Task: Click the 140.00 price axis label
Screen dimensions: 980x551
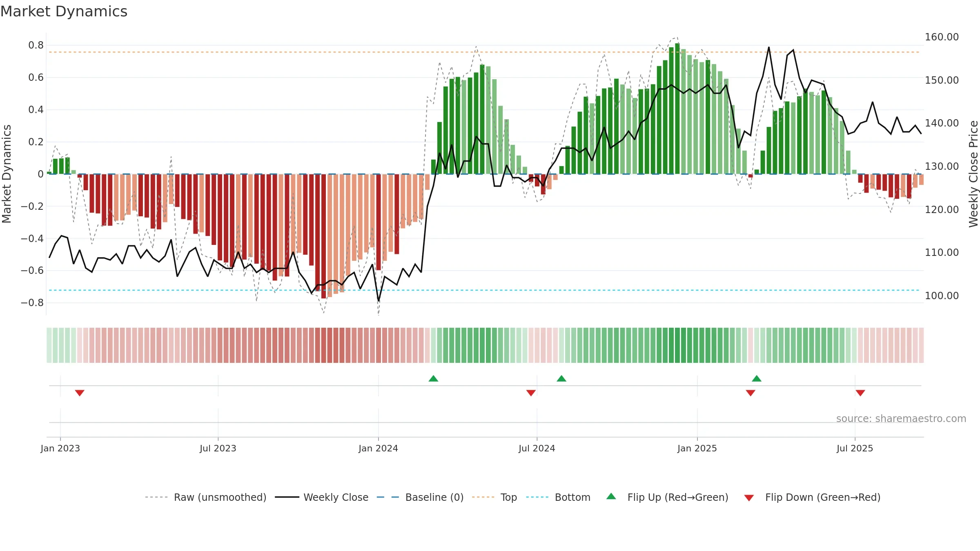Action: click(942, 123)
